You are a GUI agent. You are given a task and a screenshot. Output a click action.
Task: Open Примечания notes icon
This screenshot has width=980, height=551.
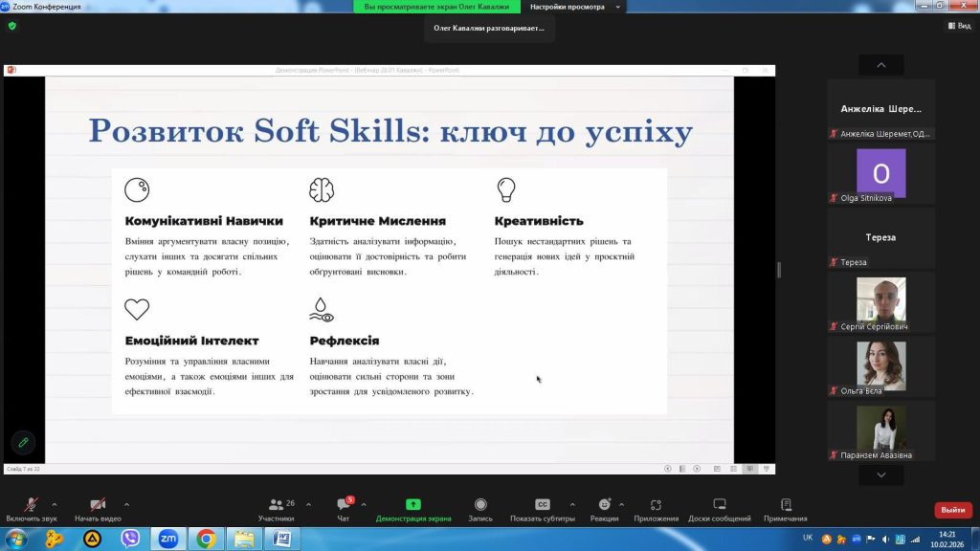(786, 505)
